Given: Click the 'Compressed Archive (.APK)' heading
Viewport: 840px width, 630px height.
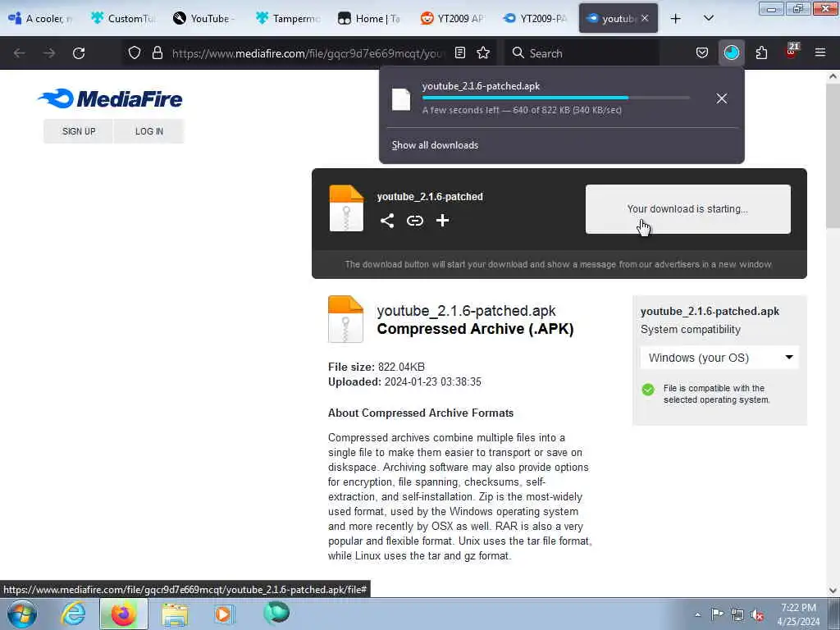Looking at the screenshot, I should [x=475, y=328].
